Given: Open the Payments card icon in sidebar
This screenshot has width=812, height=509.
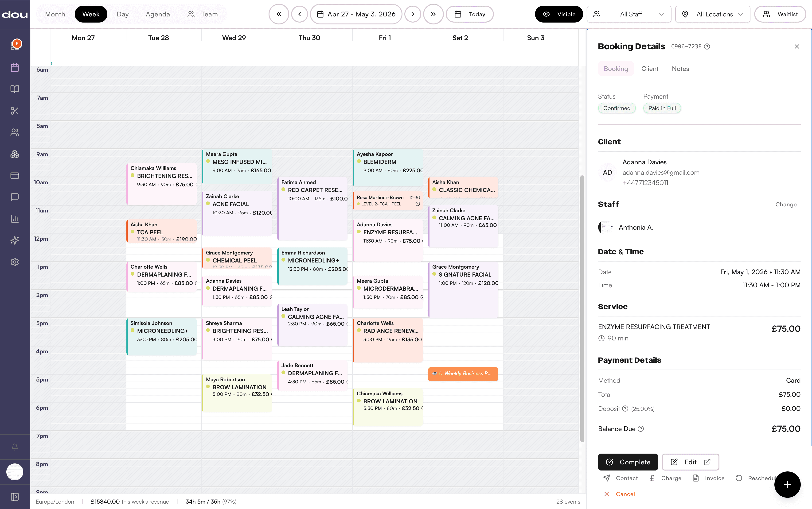Looking at the screenshot, I should pos(15,175).
